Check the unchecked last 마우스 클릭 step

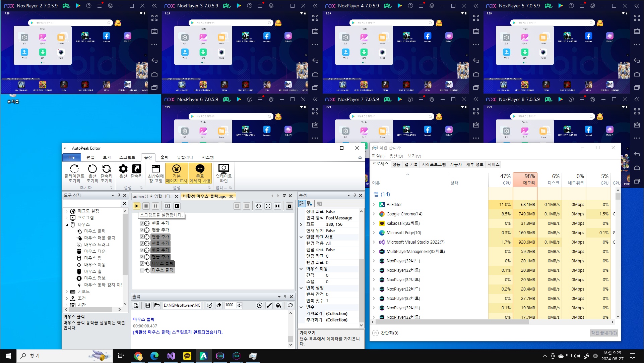tap(142, 270)
